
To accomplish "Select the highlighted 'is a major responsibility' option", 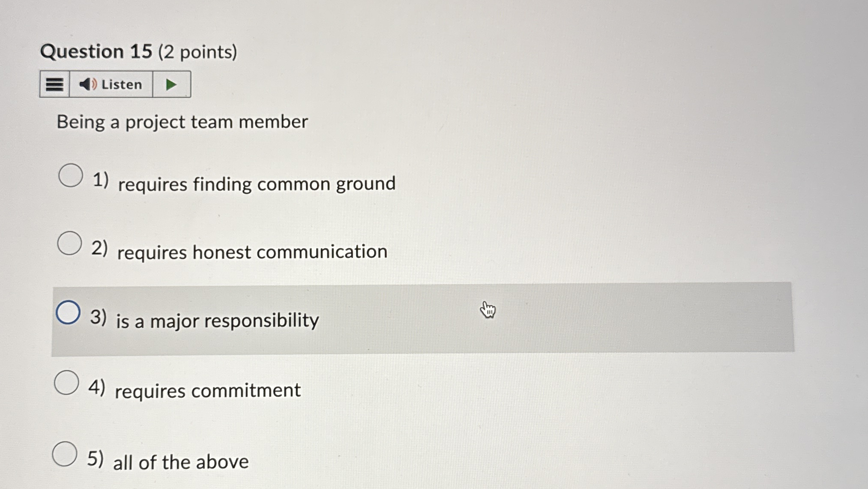I will pos(69,313).
